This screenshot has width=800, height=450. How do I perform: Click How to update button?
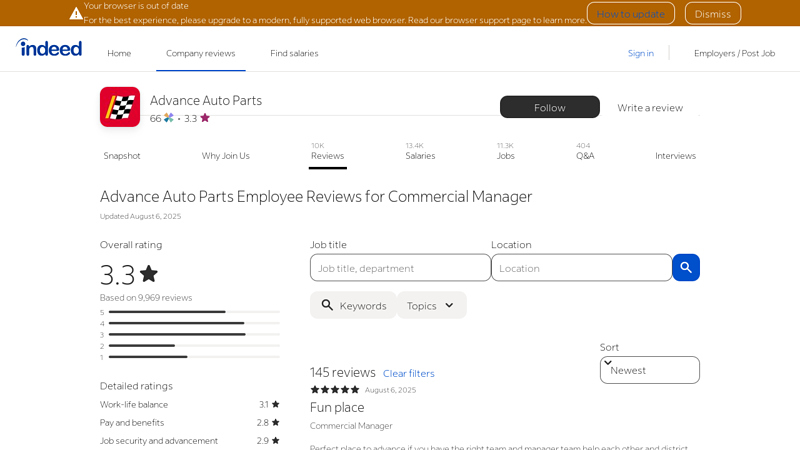pos(631,14)
